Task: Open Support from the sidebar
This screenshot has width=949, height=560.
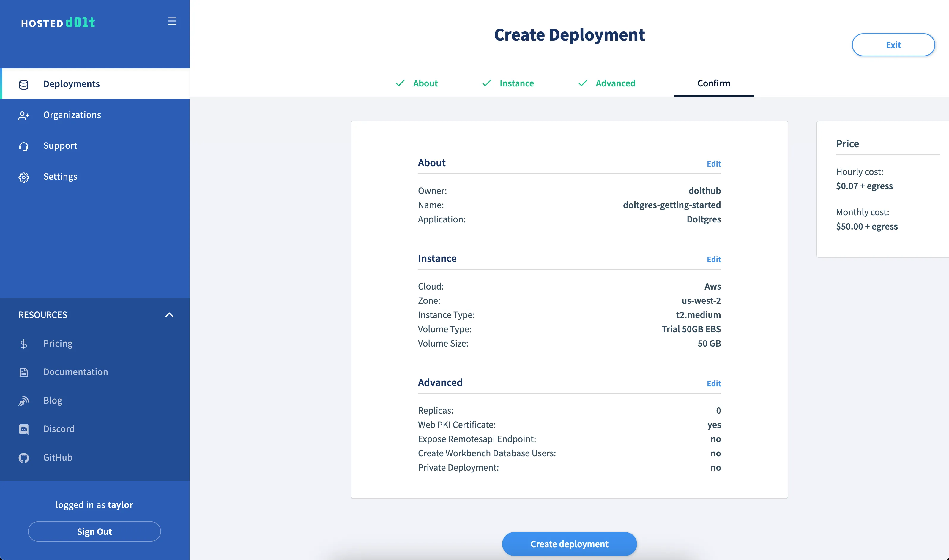Action: click(60, 146)
